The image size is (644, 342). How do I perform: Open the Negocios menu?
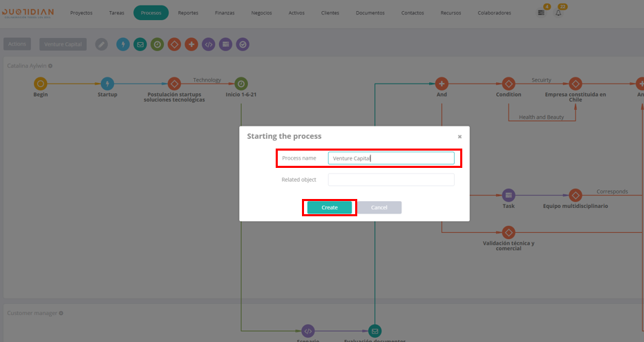[262, 12]
